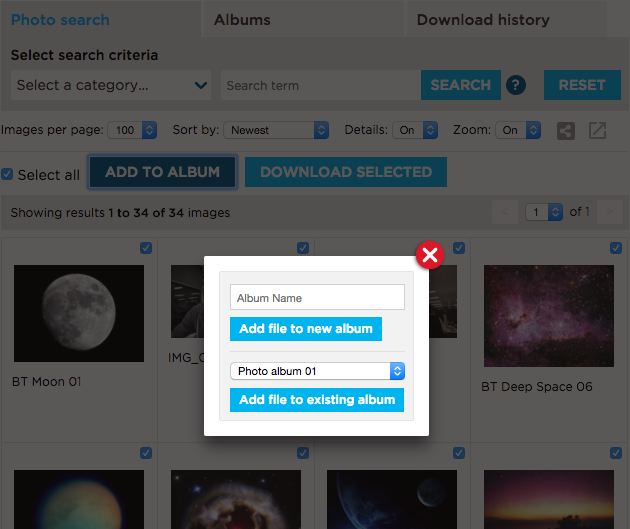Uncheck the BT Deep Space 06 checkbox
630x529 pixels.
tap(616, 248)
